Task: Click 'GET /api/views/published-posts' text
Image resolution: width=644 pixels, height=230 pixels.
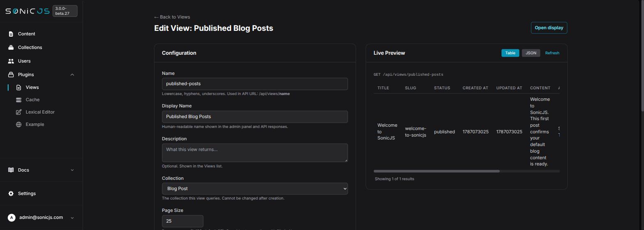Action: point(408,74)
